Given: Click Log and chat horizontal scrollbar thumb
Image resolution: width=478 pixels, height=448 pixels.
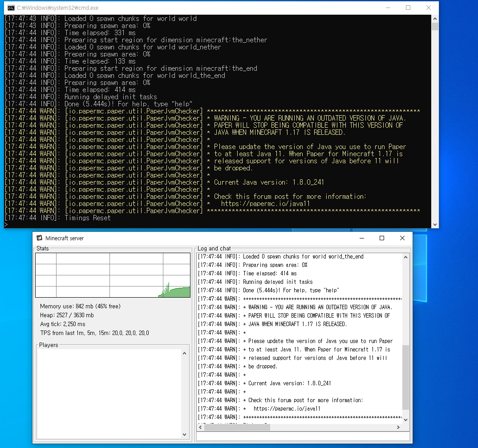Looking at the screenshot, I should point(237,427).
